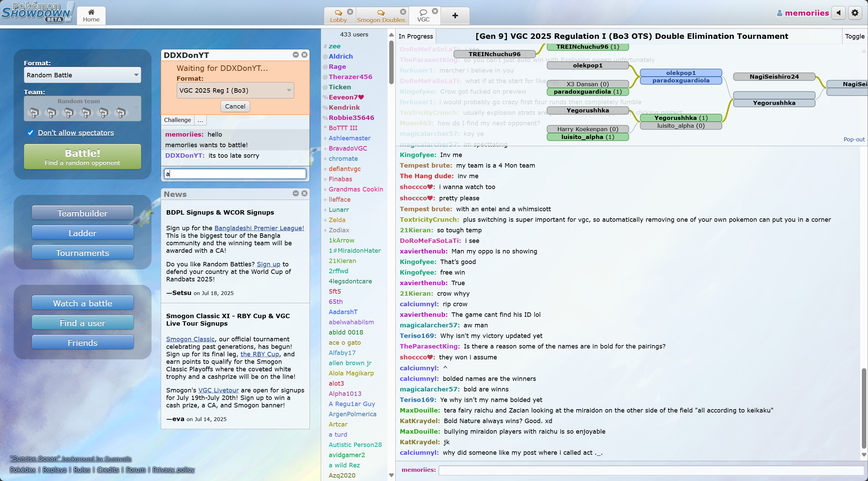
Task: Switch to the Smogon Doubles tab
Action: point(381,16)
